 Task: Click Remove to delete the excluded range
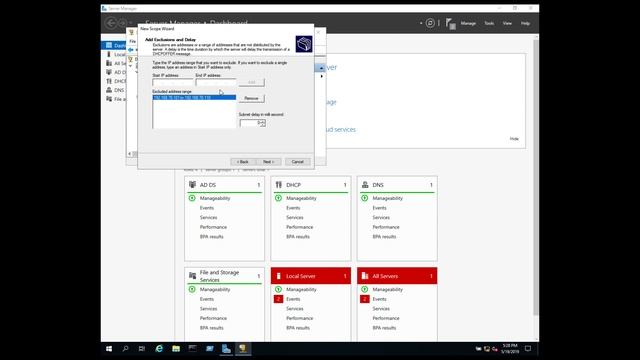click(251, 98)
